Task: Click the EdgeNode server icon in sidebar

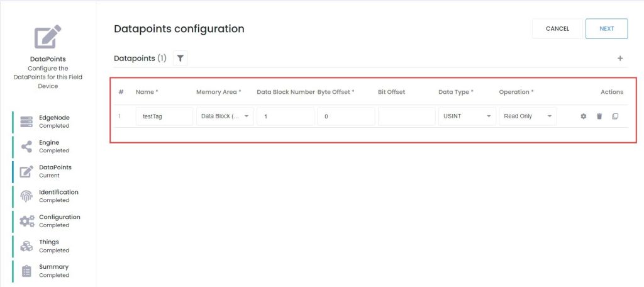Action: coord(26,121)
